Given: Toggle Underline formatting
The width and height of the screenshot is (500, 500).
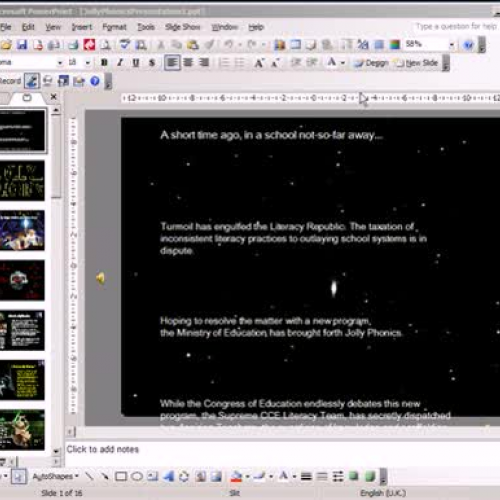Looking at the screenshot, I should (x=136, y=63).
